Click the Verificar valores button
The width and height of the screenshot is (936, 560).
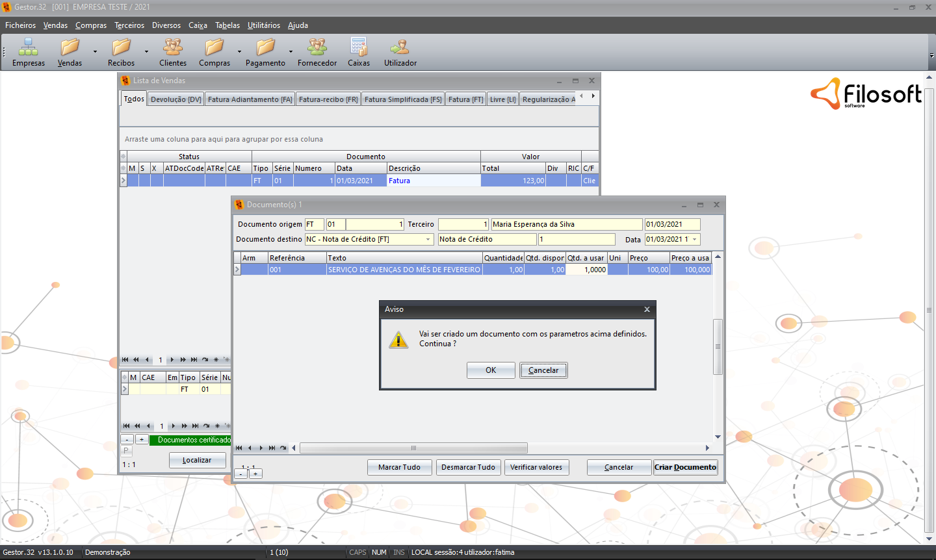[x=536, y=467]
